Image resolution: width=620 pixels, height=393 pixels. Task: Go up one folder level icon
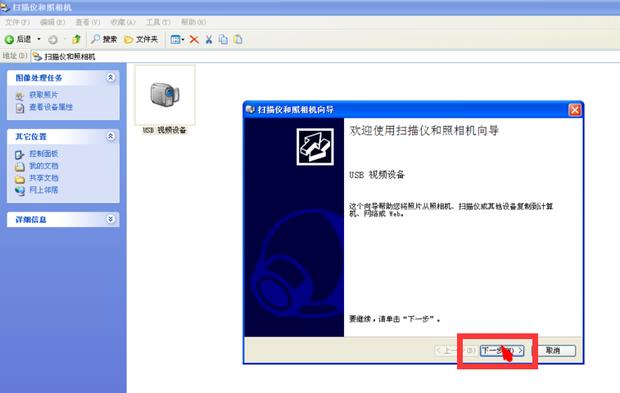(x=76, y=39)
